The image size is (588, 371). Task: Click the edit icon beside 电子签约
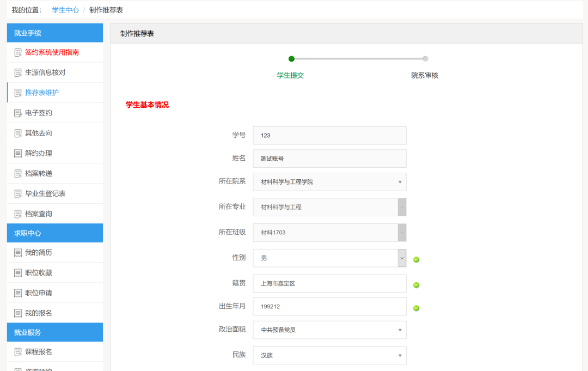pos(18,113)
